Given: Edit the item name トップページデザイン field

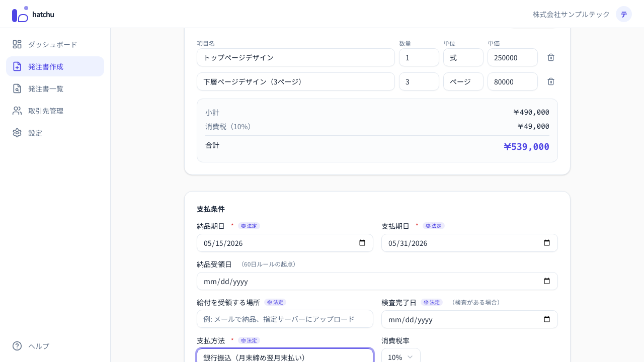Looking at the screenshot, I should (x=296, y=57).
